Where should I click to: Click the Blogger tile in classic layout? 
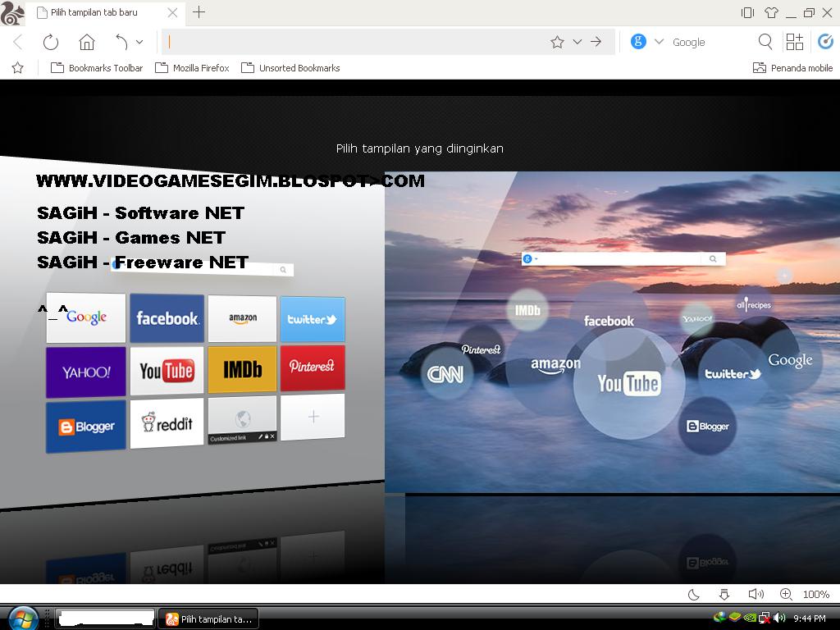85,427
